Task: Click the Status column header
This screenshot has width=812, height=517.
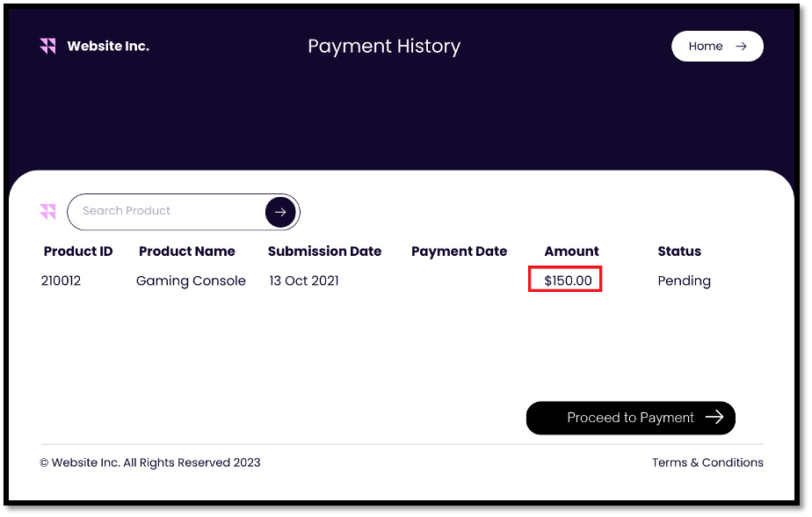Action: click(679, 251)
